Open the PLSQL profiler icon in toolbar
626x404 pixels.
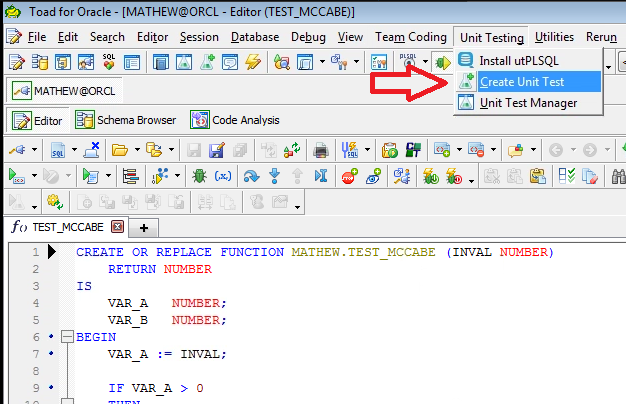pyautogui.click(x=408, y=62)
